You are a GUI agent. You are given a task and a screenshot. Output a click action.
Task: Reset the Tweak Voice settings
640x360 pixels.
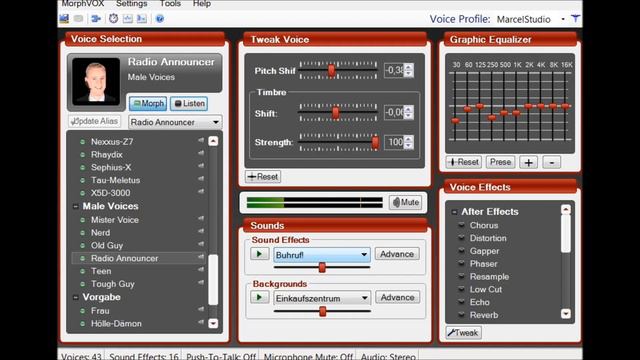coord(263,177)
